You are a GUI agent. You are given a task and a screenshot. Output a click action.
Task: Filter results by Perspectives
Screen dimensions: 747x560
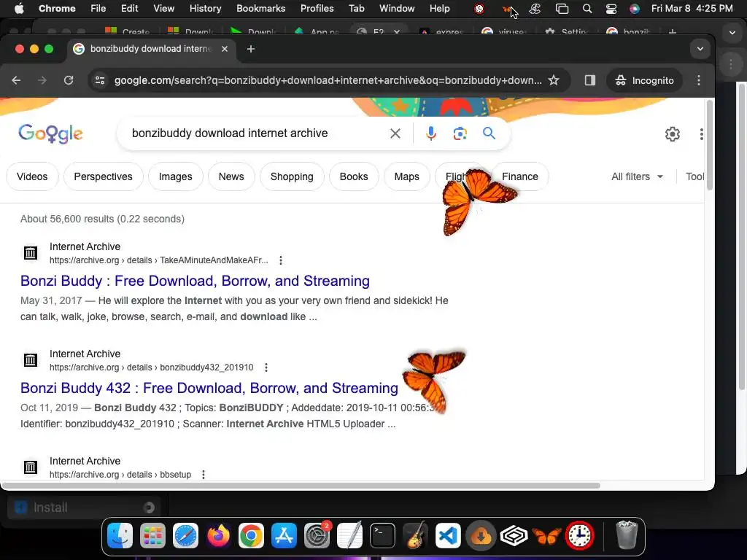pyautogui.click(x=103, y=176)
